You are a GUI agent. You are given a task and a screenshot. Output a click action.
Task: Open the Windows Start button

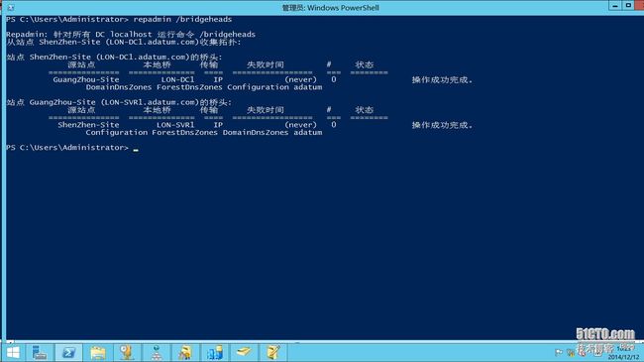pos(13,352)
